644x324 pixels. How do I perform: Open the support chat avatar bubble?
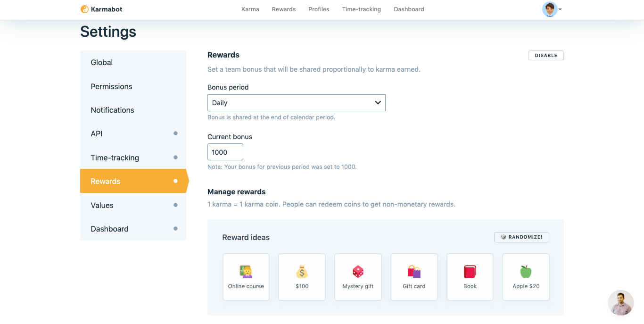pos(620,302)
